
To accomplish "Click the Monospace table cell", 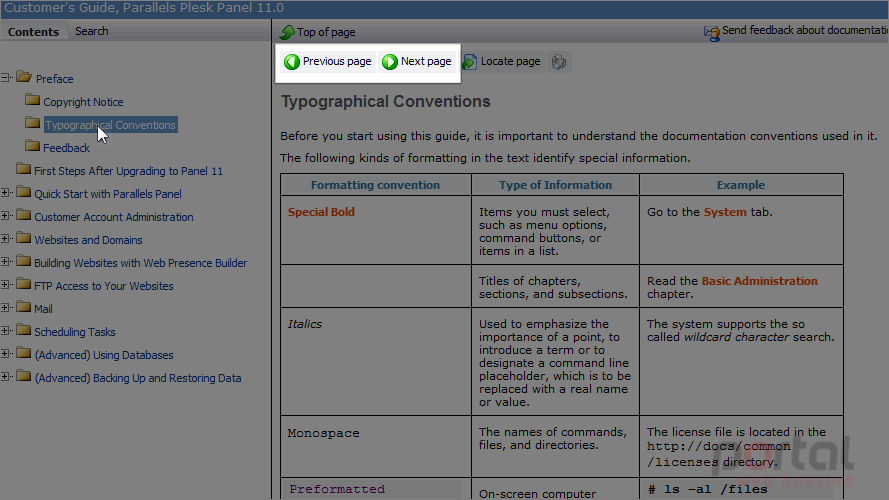I will pyautogui.click(x=376, y=447).
